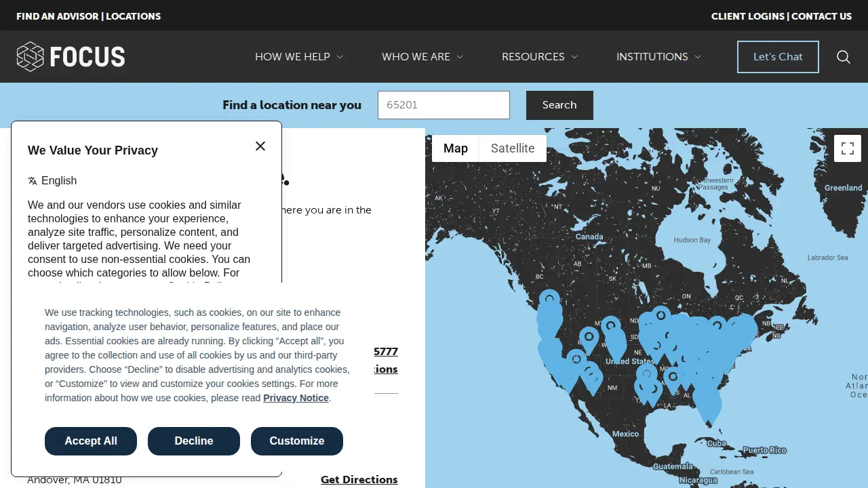This screenshot has width=868, height=488.
Task: Accept All cookies
Action: [91, 441]
